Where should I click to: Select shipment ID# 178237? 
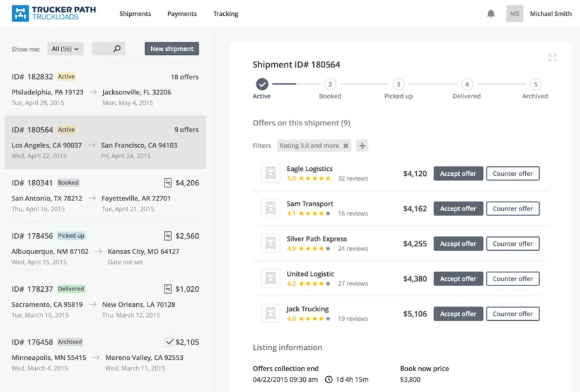(105, 302)
